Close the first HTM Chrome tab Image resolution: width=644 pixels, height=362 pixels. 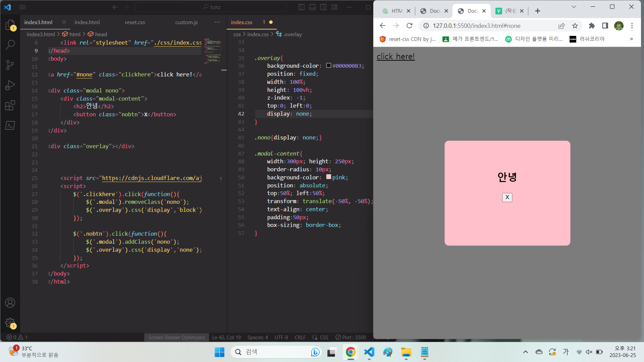409,11
